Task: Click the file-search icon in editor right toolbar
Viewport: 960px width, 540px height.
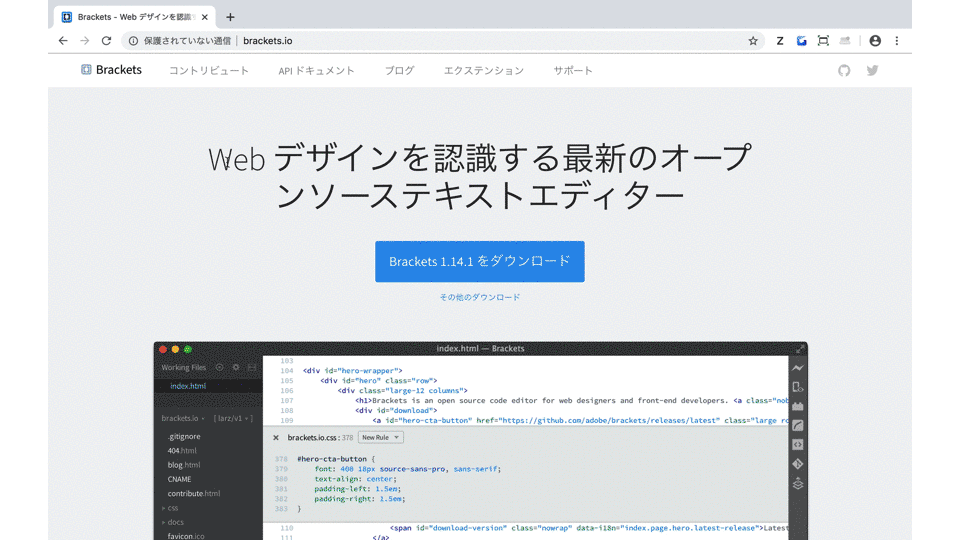Action: tap(798, 387)
